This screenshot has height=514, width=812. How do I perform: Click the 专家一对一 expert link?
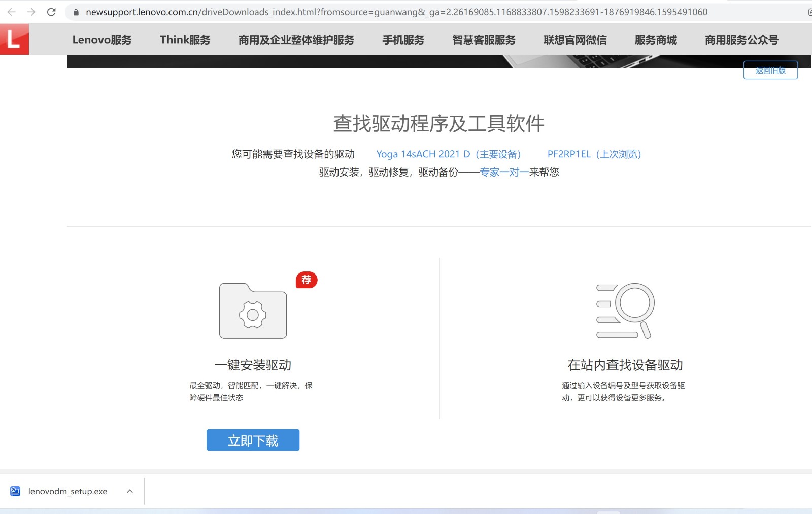click(x=504, y=172)
